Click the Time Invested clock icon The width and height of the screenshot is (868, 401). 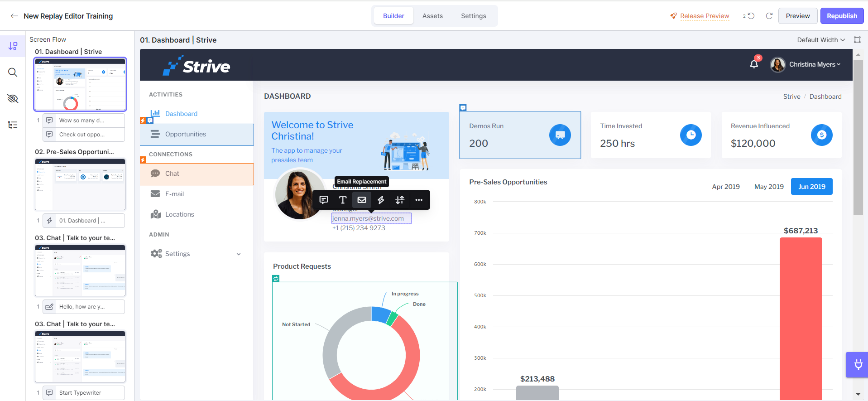(691, 135)
